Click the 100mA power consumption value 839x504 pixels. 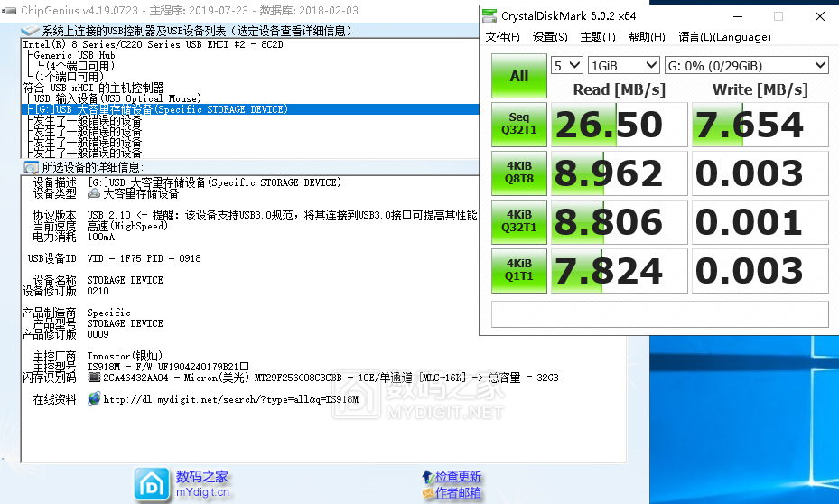coord(100,237)
